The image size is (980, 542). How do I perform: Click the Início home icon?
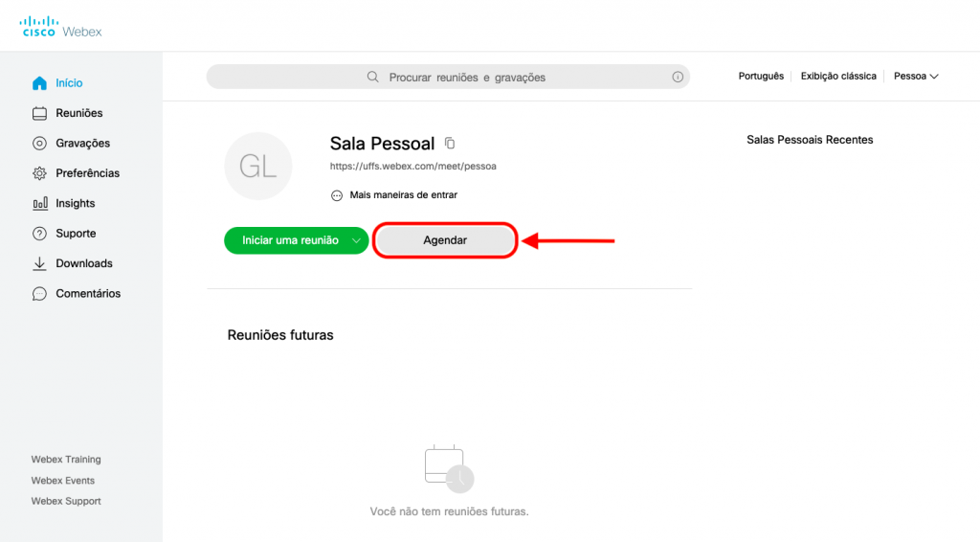39,83
